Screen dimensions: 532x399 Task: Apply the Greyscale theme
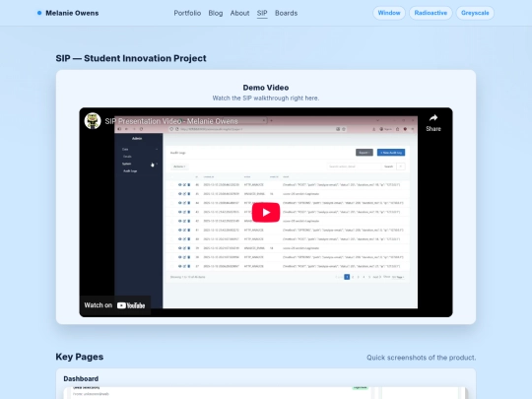pos(475,13)
